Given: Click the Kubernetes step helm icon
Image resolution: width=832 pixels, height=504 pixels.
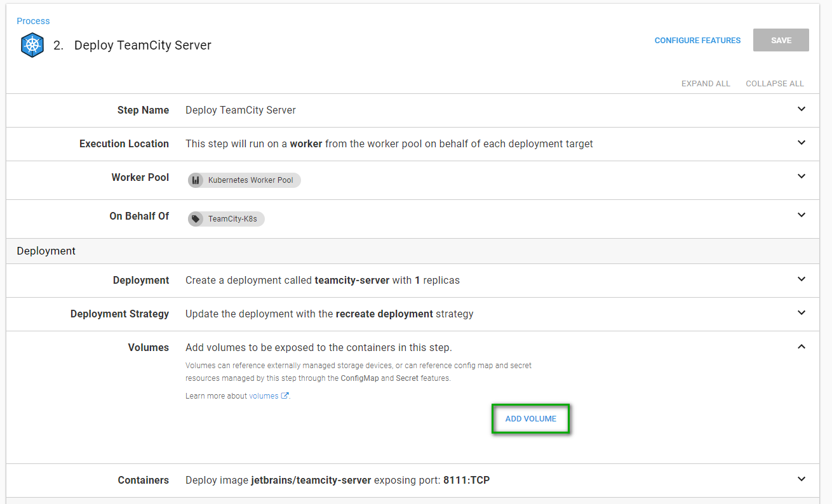Looking at the screenshot, I should (x=32, y=46).
